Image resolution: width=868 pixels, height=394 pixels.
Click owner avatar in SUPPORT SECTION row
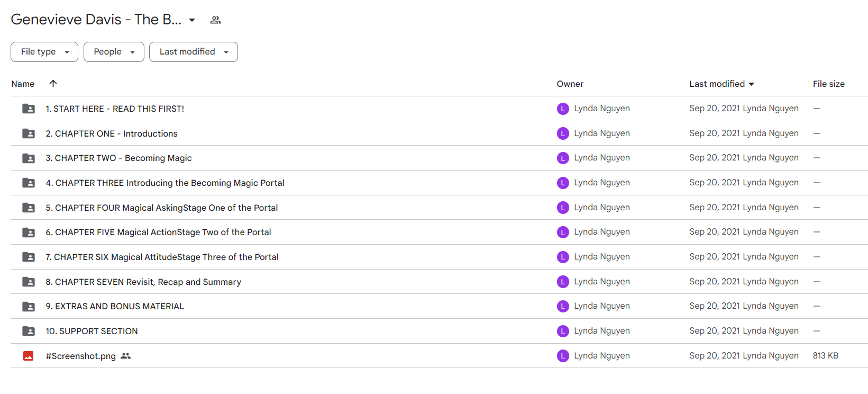pyautogui.click(x=563, y=331)
